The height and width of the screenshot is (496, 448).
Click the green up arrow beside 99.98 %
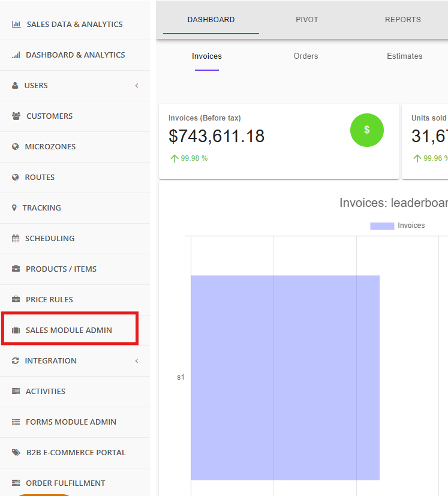click(x=175, y=158)
